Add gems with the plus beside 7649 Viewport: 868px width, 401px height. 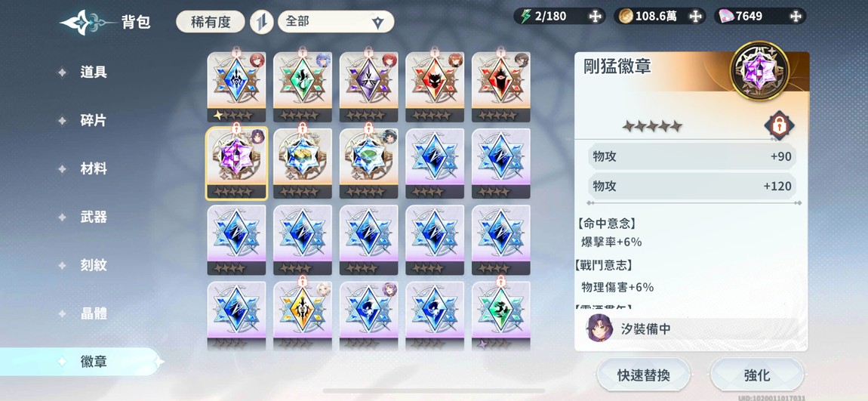[796, 16]
